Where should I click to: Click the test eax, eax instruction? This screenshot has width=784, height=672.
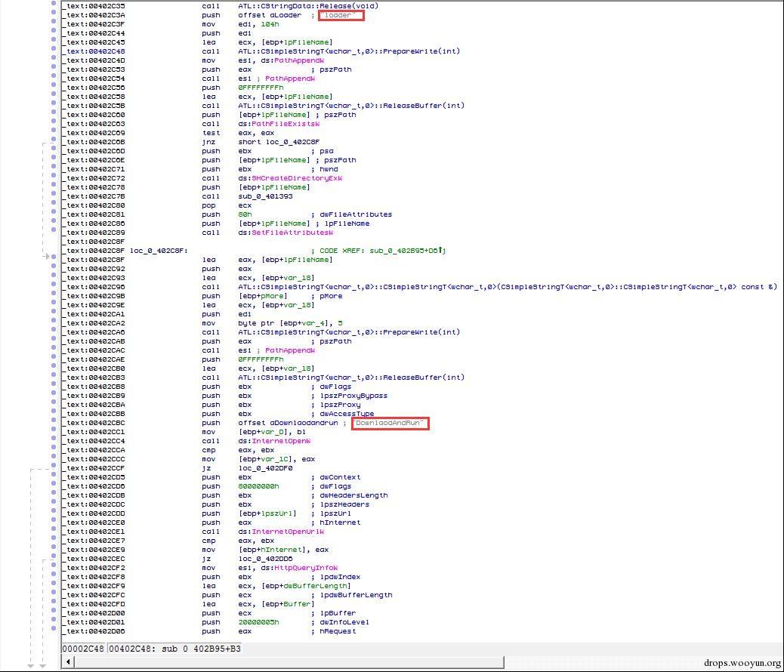click(238, 133)
